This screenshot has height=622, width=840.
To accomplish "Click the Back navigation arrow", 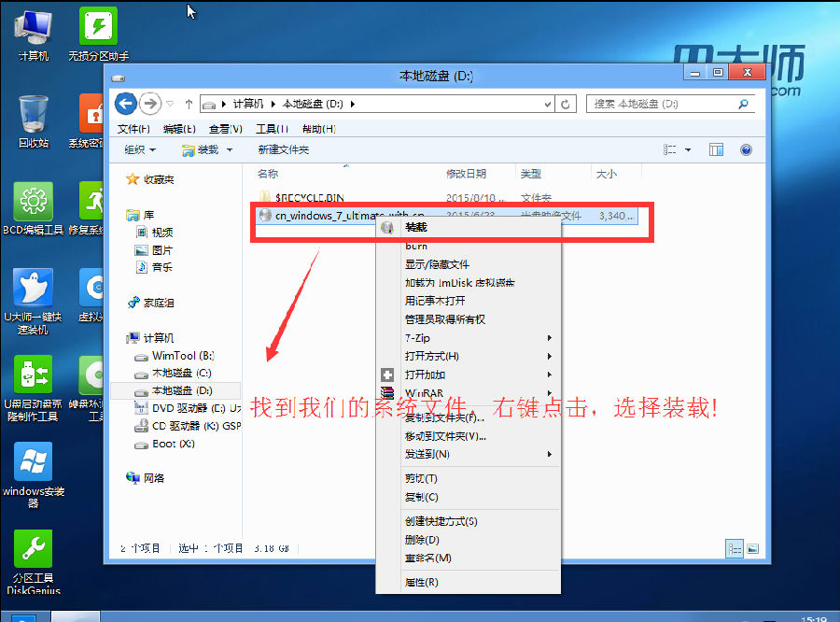I will [125, 104].
